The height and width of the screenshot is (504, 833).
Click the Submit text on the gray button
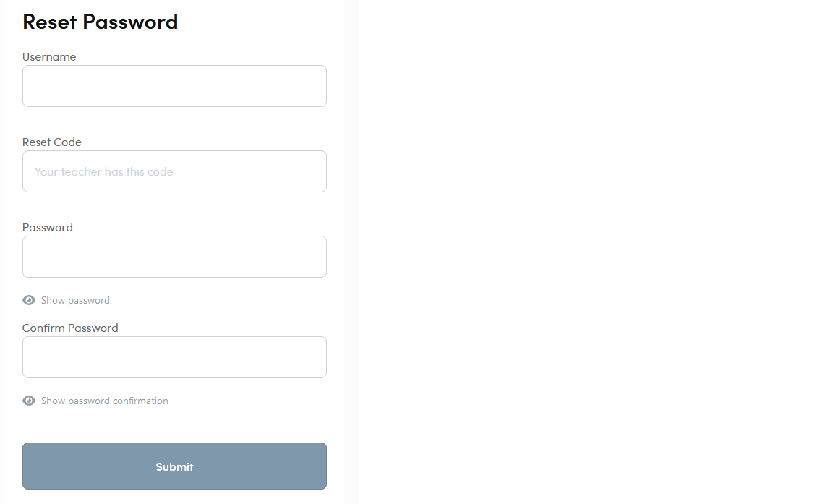click(x=174, y=466)
